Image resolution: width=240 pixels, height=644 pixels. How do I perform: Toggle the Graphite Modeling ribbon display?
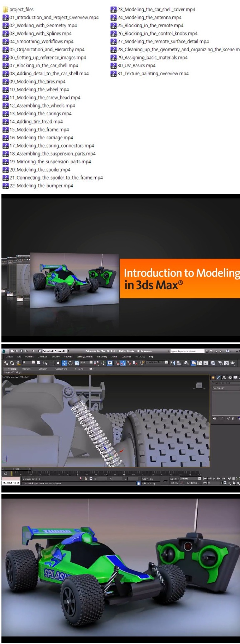click(x=193, y=363)
